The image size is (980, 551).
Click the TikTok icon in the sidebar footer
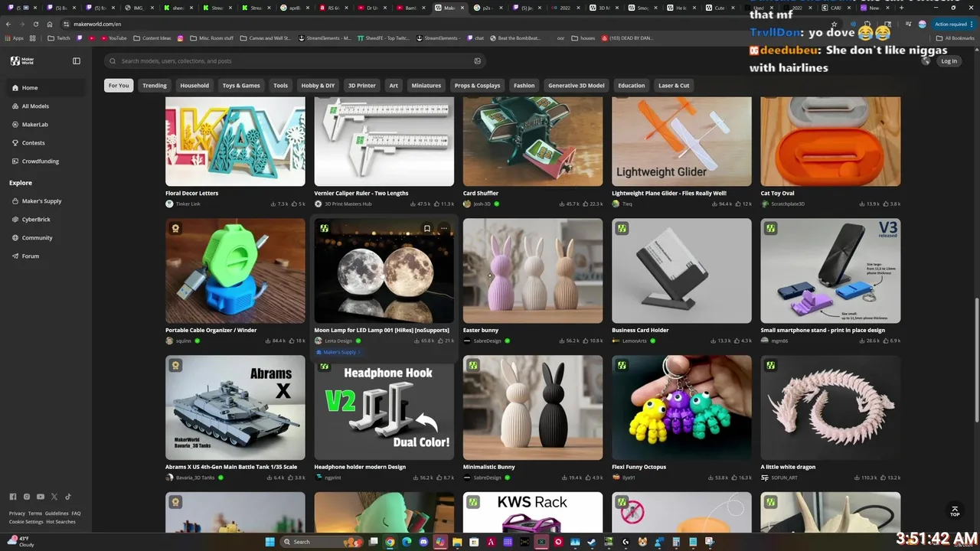point(67,497)
